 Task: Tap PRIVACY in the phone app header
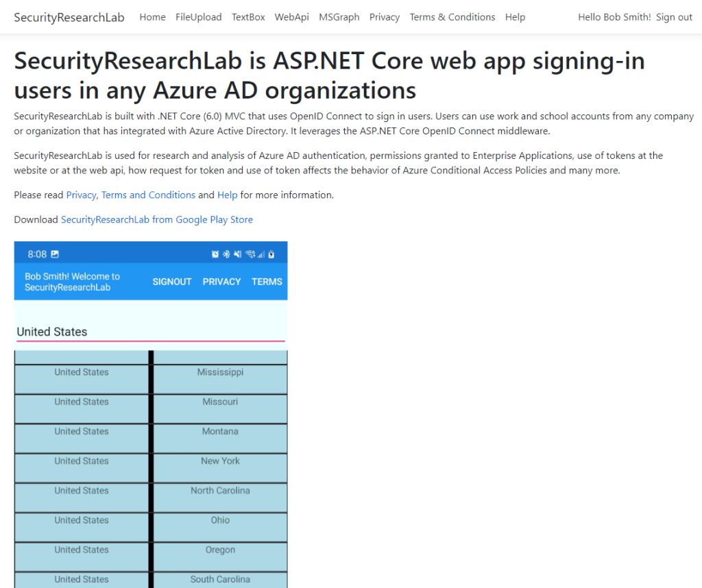pyautogui.click(x=221, y=282)
